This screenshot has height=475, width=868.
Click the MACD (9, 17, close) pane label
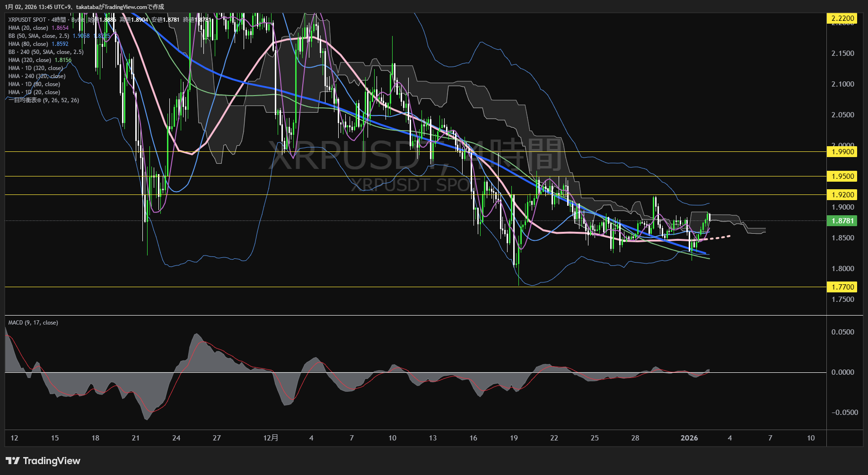tap(33, 323)
